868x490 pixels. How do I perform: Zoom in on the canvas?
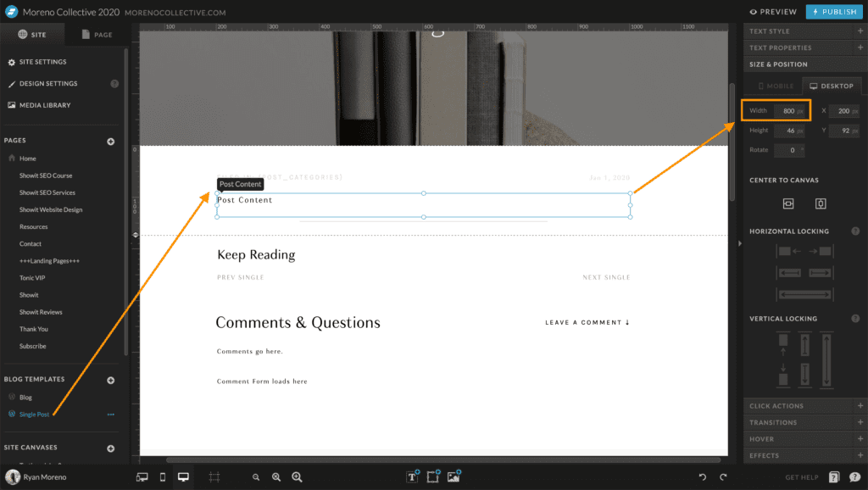(297, 477)
